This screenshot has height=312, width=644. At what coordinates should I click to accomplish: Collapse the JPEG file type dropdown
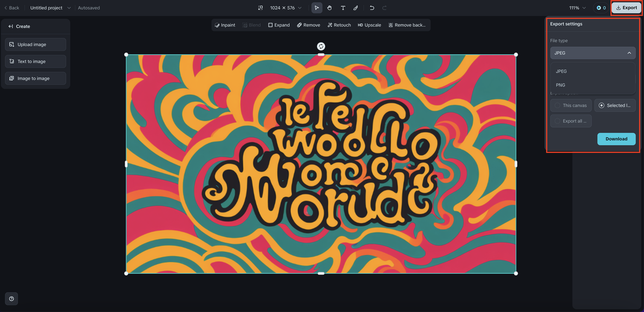tap(593, 53)
